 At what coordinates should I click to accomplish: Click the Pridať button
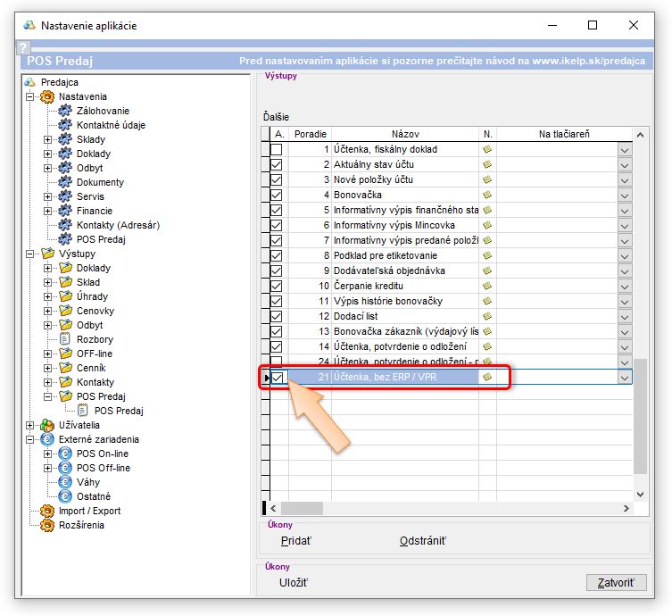(x=295, y=541)
